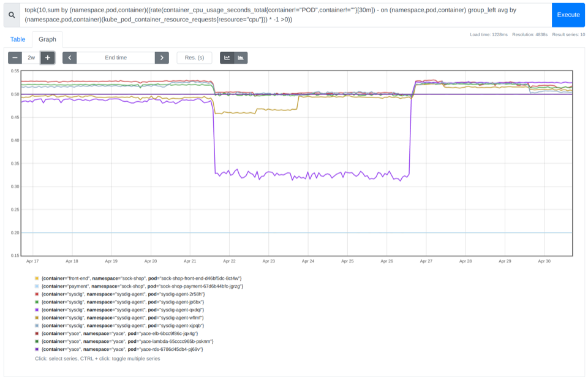The height and width of the screenshot is (379, 588).
Task: Click the Res. (s) resolution field
Action: point(195,57)
